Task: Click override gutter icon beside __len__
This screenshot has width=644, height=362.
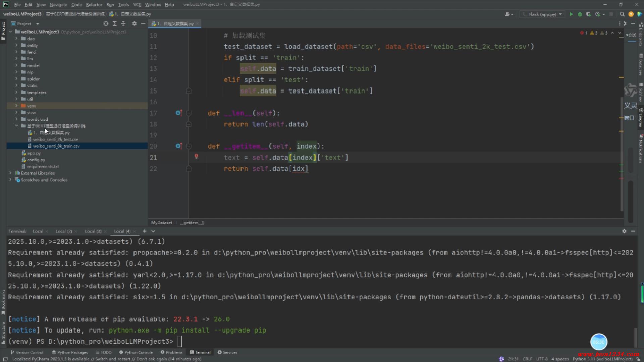Action: [179, 113]
